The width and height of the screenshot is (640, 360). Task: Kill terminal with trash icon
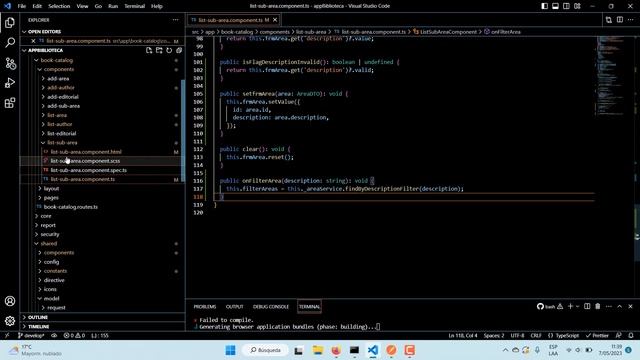pos(598,306)
